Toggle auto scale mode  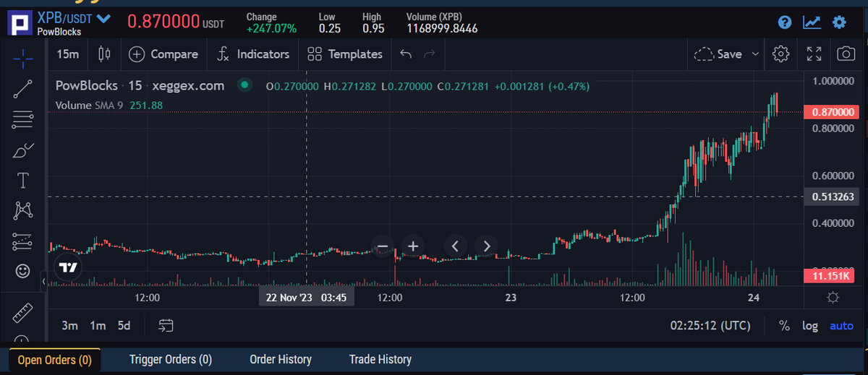(841, 326)
